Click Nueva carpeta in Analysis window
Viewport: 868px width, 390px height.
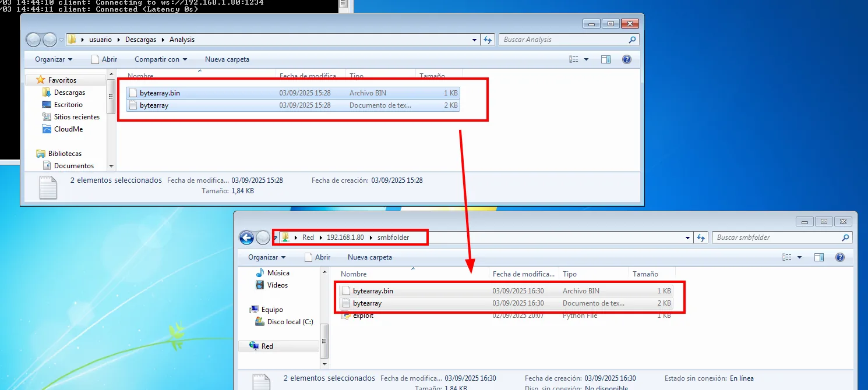coord(227,59)
